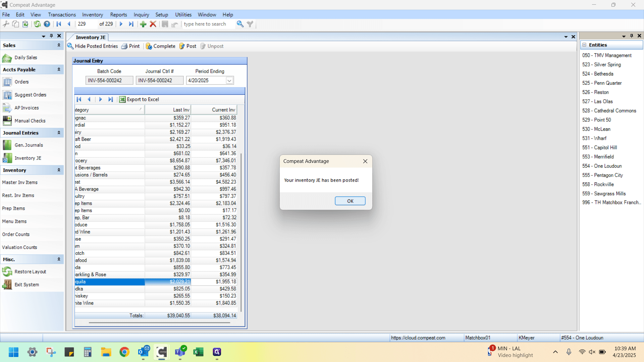Click the grid's vertical scrollbar
This screenshot has height=362, width=644.
pyautogui.click(x=241, y=232)
